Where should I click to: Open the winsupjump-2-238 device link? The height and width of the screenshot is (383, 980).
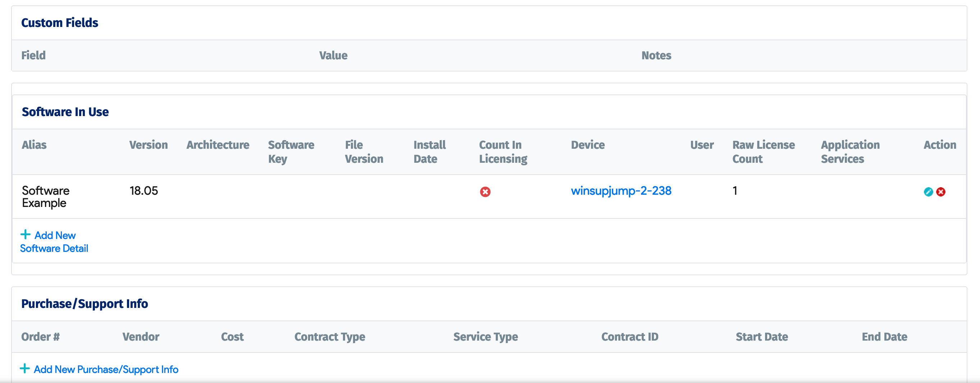[x=622, y=191]
